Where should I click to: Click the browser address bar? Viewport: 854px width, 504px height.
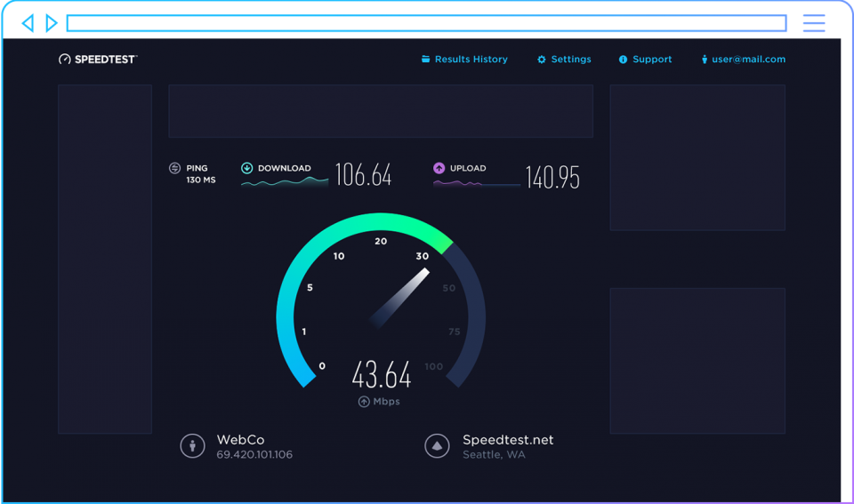(x=426, y=23)
